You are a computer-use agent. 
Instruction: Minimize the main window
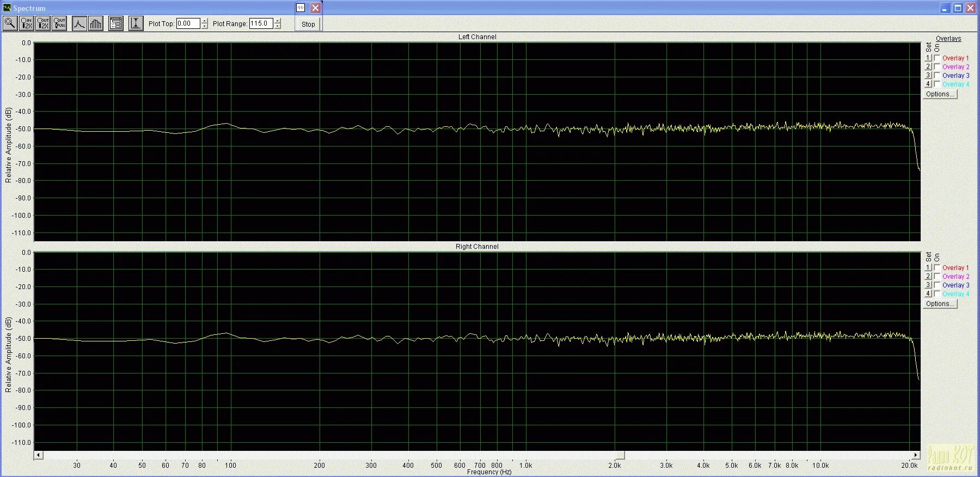click(945, 8)
